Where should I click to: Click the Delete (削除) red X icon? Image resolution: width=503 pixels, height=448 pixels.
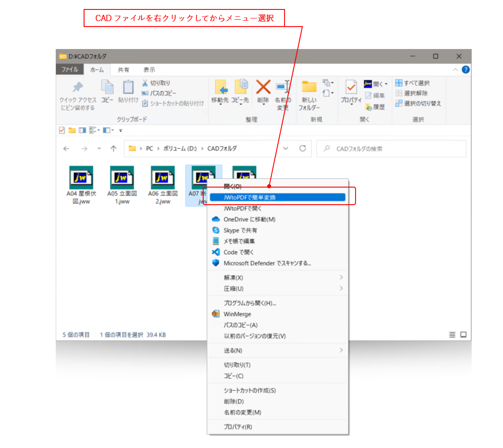point(263,87)
